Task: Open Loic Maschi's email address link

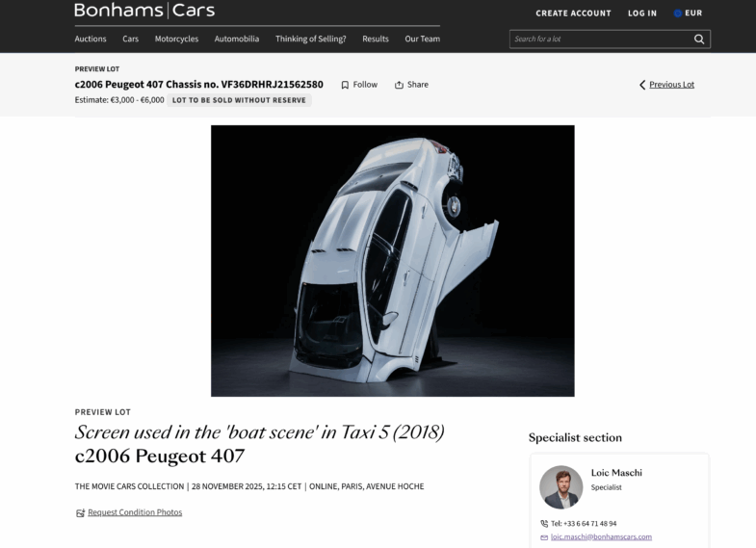Action: (x=601, y=536)
